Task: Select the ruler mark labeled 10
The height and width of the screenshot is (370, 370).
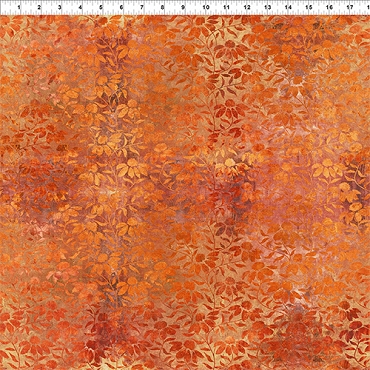Action: [206, 7]
